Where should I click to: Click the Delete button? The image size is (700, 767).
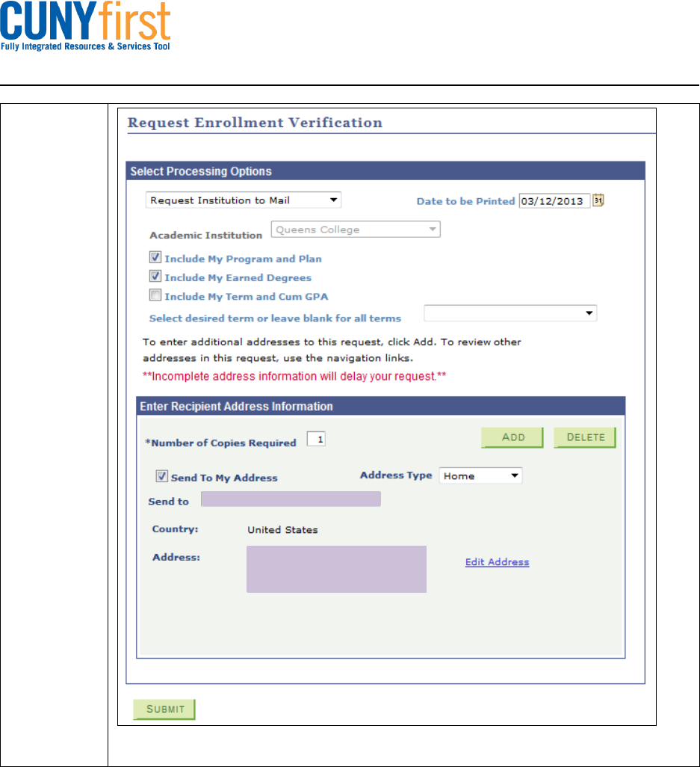coord(585,437)
